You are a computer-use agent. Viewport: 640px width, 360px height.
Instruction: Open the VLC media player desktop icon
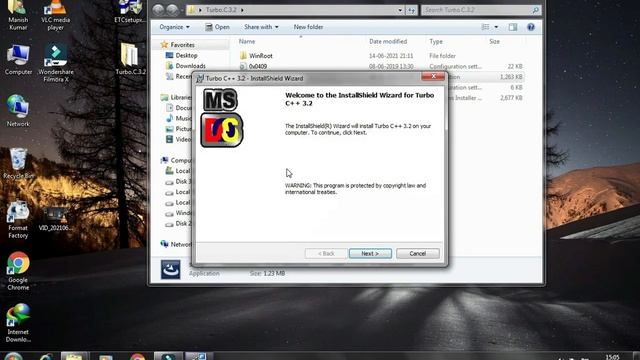point(56,16)
